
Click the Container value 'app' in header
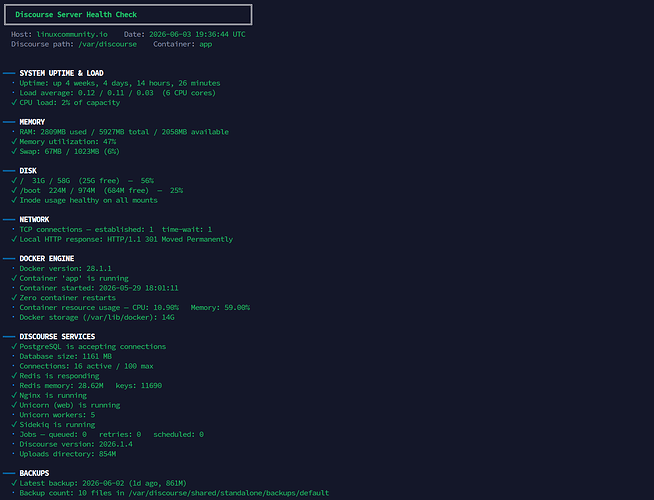[x=205, y=44]
